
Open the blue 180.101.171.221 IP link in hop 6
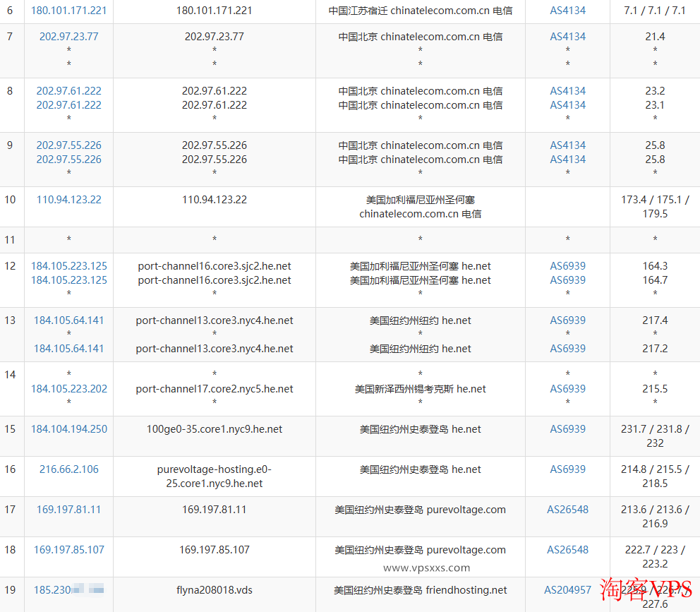coord(68,11)
